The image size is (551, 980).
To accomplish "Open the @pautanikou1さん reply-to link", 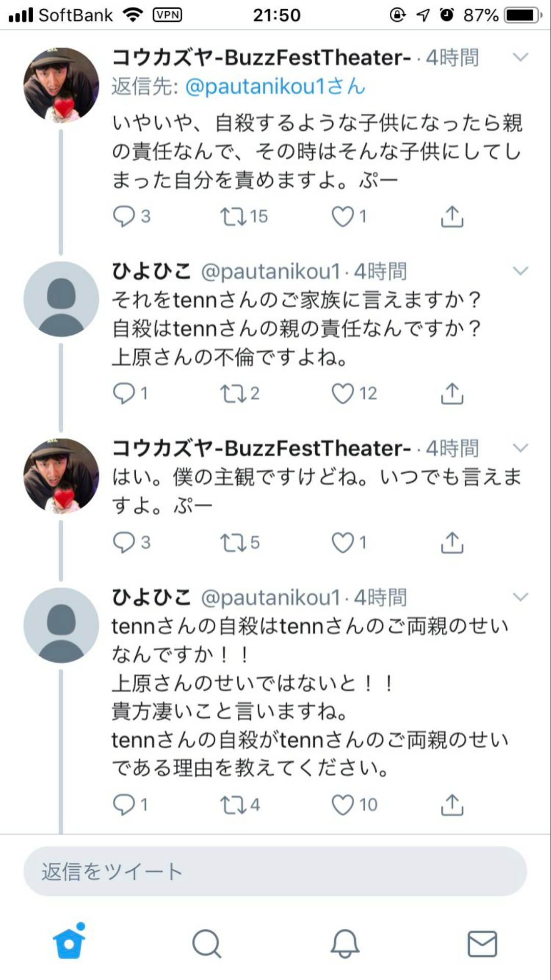I will 275,86.
